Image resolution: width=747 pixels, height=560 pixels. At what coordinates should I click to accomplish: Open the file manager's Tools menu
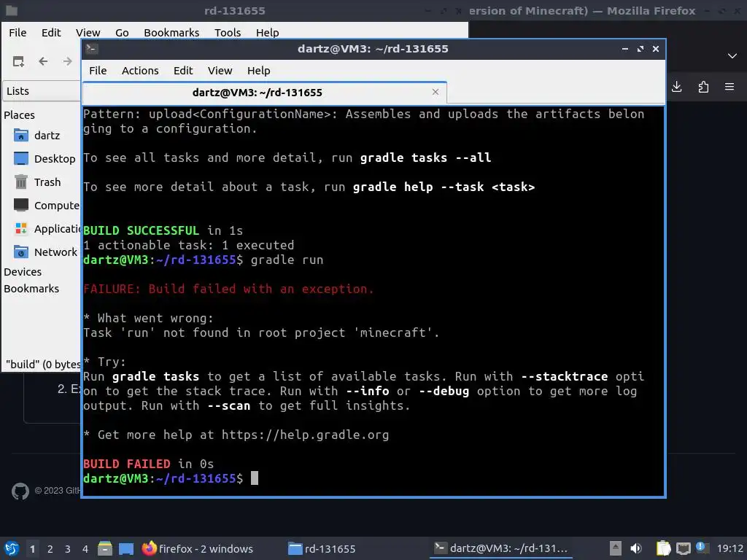coord(228,32)
